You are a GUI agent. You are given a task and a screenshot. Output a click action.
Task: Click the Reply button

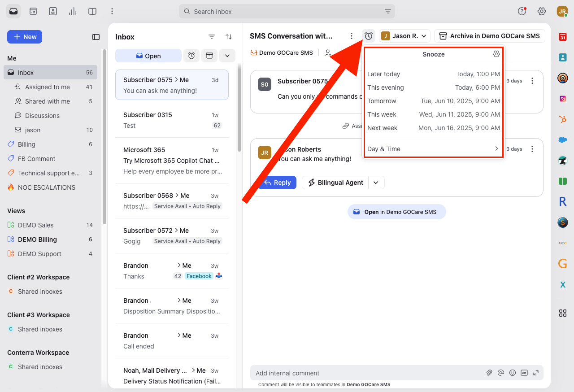click(x=277, y=183)
